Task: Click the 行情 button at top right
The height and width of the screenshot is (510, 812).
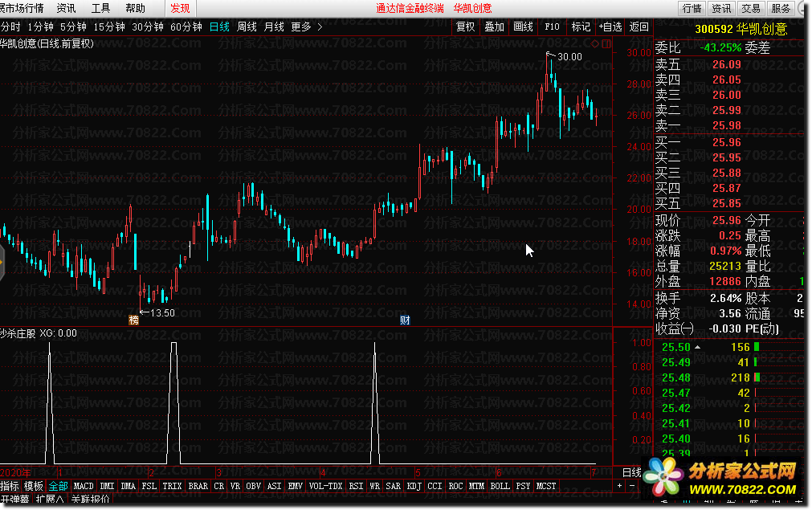Action: point(692,8)
